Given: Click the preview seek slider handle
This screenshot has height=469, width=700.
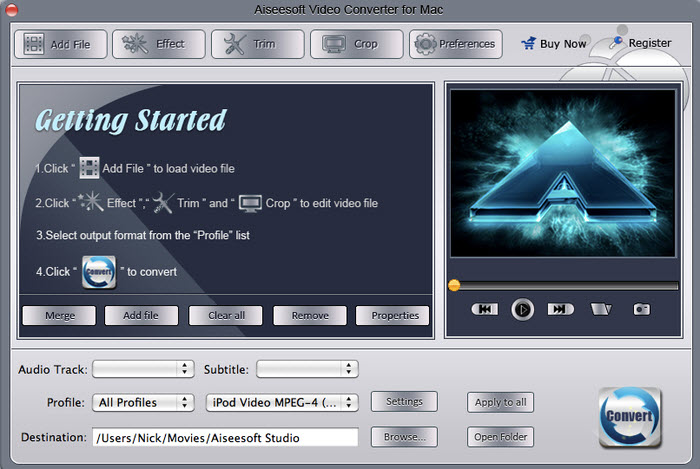Looking at the screenshot, I should click(x=454, y=285).
